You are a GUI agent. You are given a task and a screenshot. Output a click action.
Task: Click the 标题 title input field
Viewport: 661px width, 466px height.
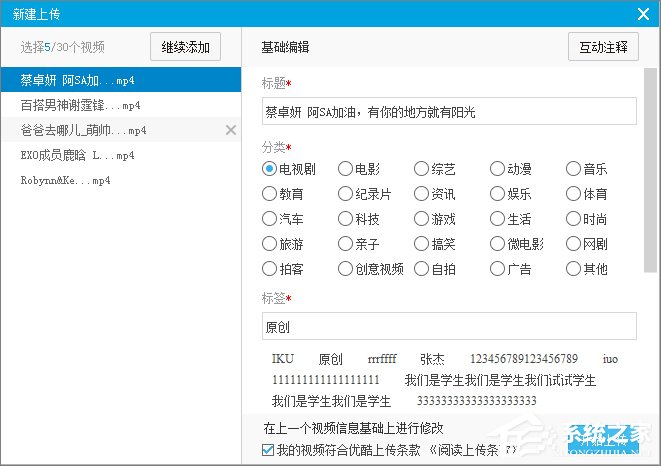449,111
